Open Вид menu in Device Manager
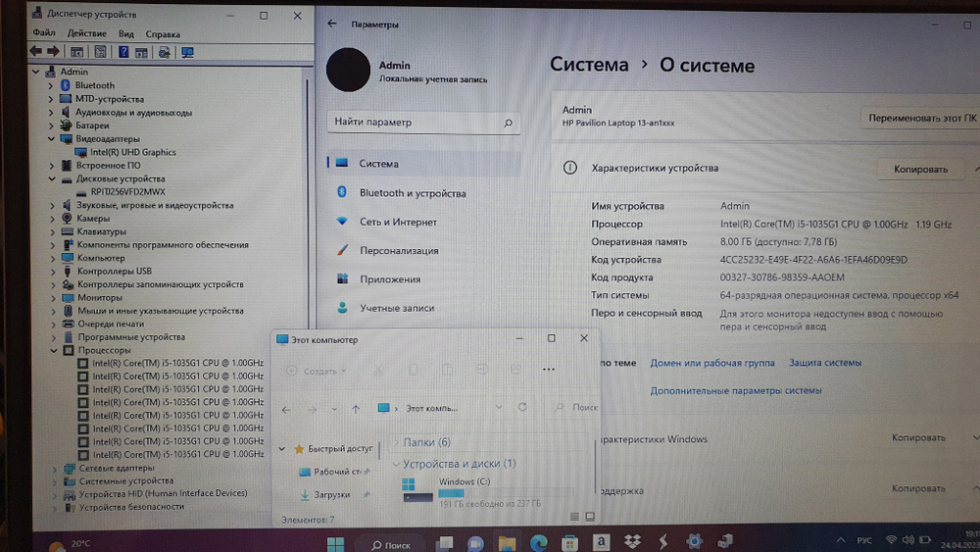Image resolution: width=980 pixels, height=552 pixels. (x=125, y=33)
